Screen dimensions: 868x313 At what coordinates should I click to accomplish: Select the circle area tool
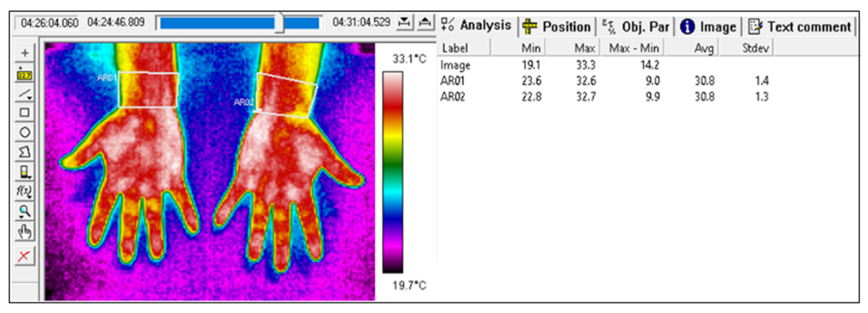(25, 132)
